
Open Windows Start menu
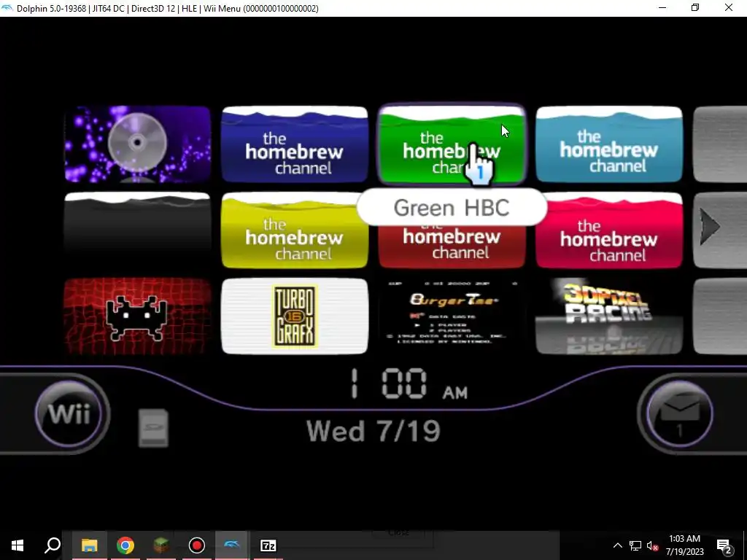[x=18, y=545]
